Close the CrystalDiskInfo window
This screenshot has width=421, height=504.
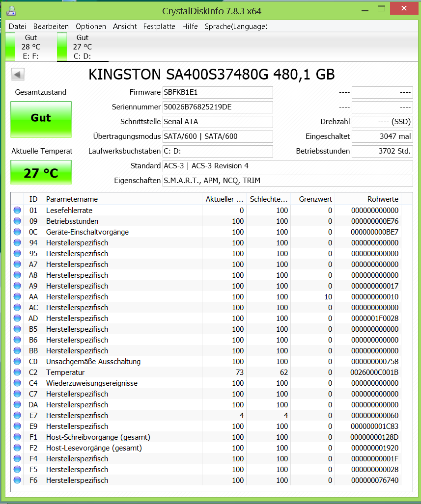tap(404, 8)
